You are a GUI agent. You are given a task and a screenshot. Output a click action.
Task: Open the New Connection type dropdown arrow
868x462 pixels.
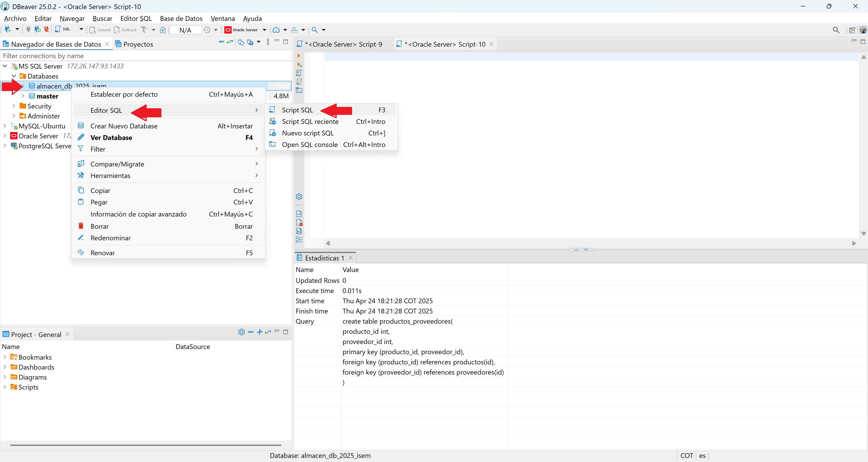[x=17, y=30]
